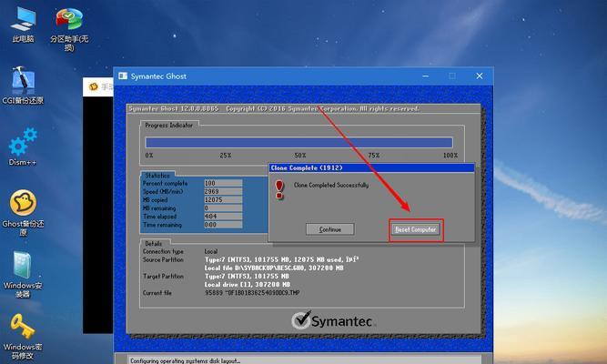The width and height of the screenshot is (607, 364).
Task: Click the Clone Completed Successfully message
Action: coord(331,185)
